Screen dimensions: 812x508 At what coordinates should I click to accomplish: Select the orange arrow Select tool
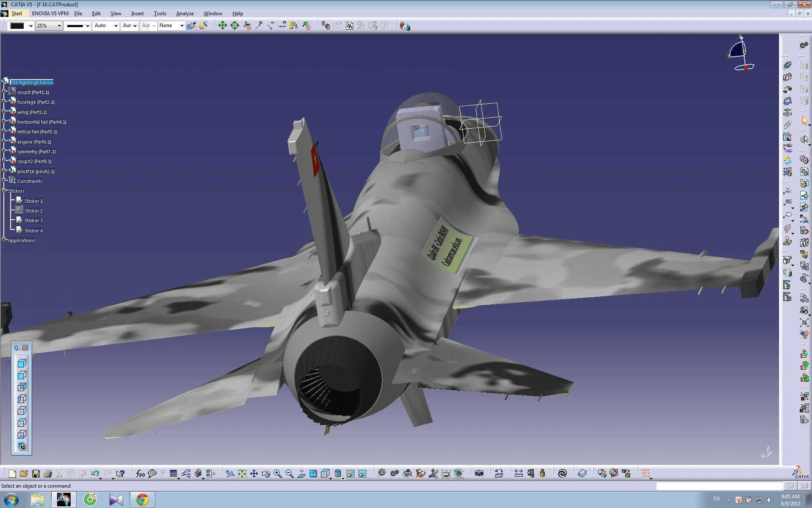point(804,121)
